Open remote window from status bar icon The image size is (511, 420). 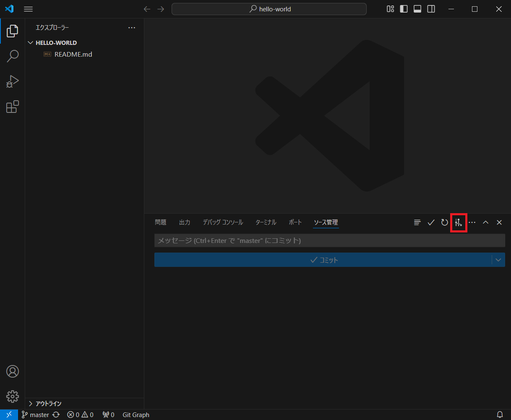pos(9,415)
